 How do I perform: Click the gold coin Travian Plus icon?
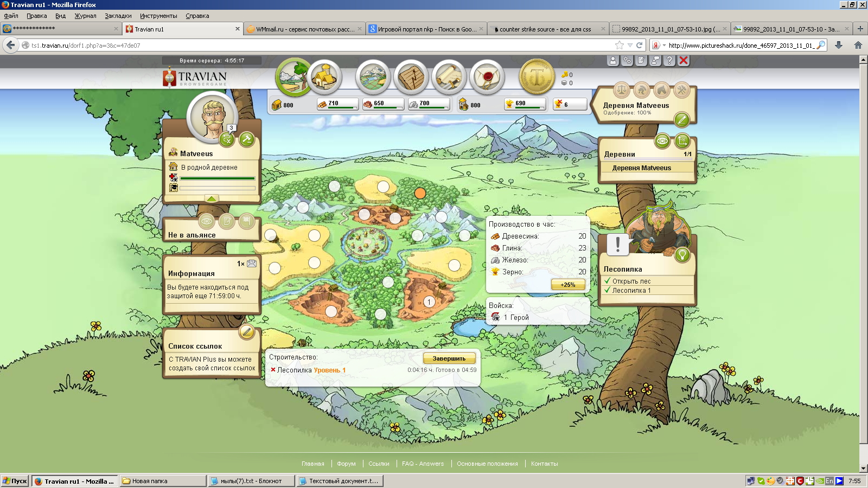537,77
